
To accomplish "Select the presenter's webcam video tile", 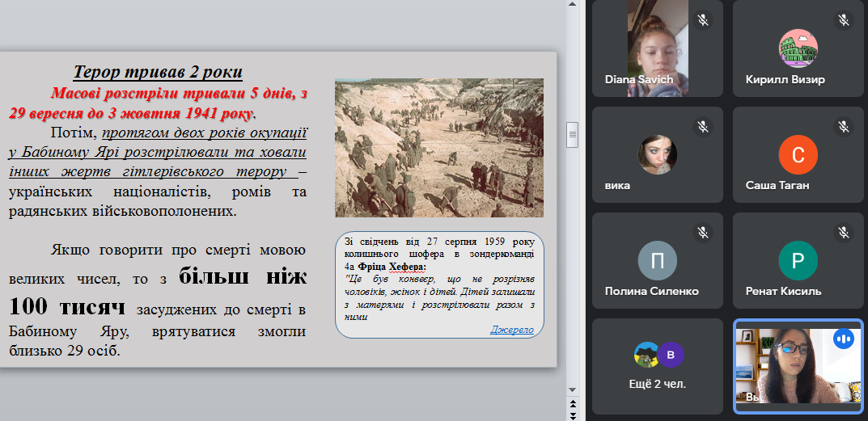I will [x=798, y=366].
